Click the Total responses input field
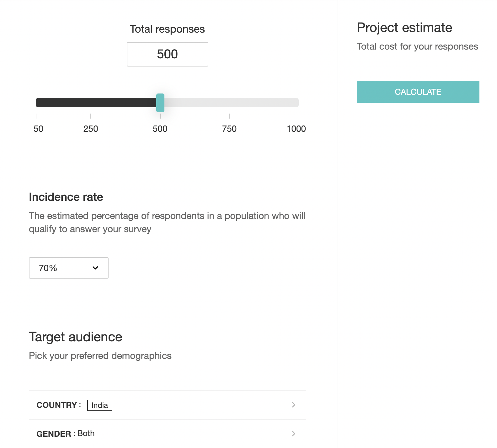 point(167,54)
